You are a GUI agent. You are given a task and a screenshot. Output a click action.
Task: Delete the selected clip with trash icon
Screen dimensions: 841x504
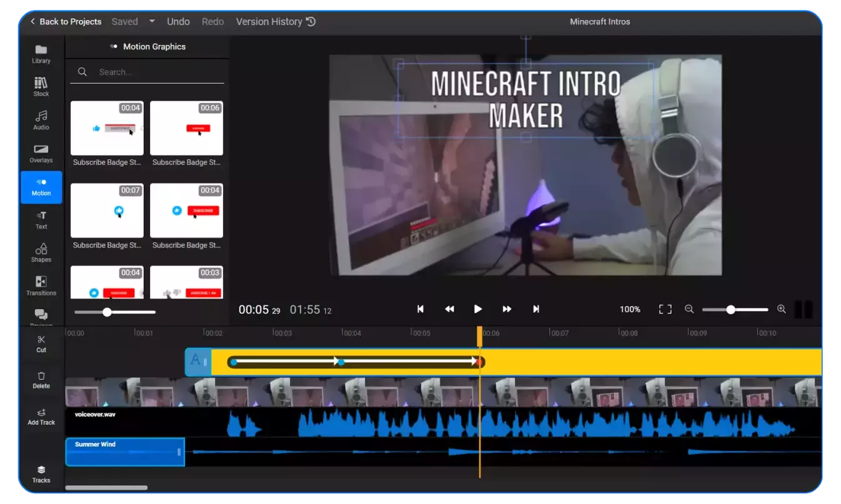pos(41,380)
